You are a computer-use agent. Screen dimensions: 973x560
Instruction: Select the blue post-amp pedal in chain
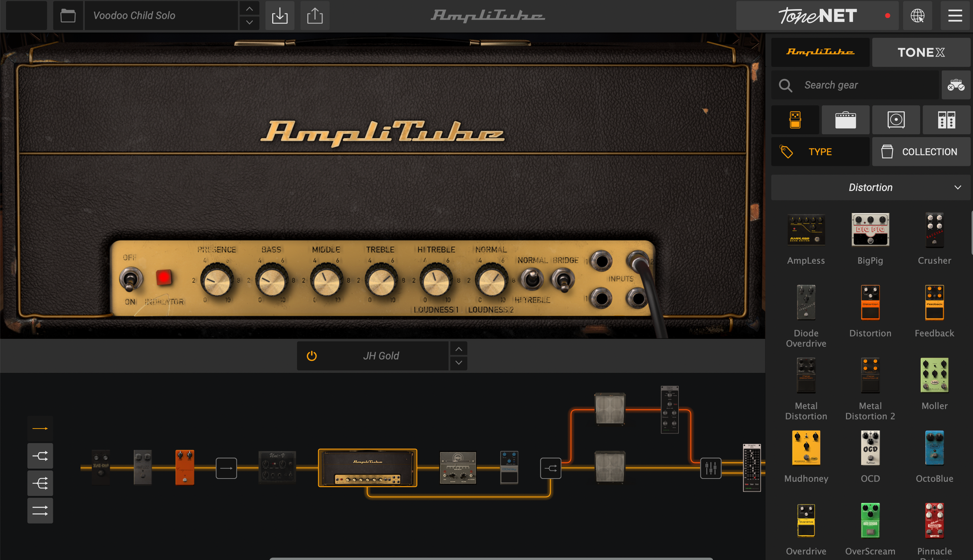coord(509,468)
